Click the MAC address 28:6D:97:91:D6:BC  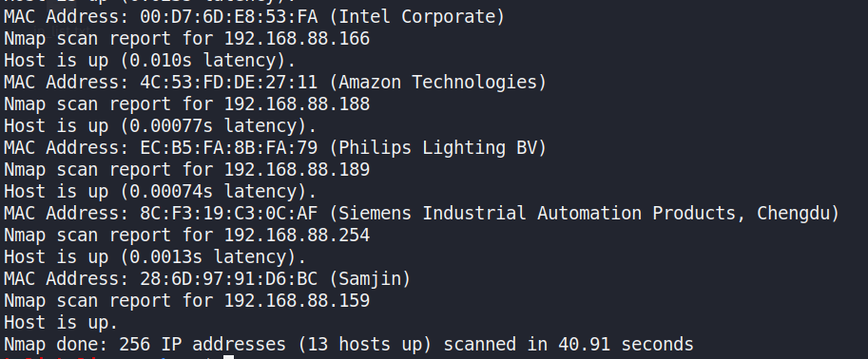pyautogui.click(x=228, y=278)
